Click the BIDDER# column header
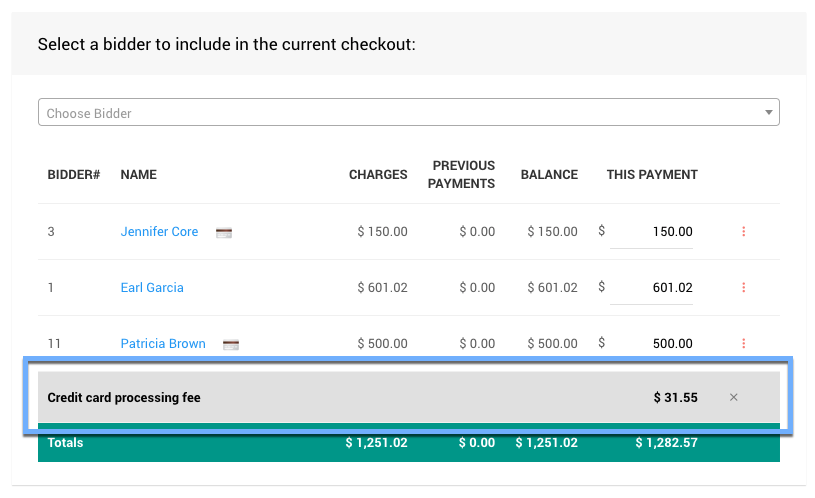The image size is (815, 498). point(74,175)
